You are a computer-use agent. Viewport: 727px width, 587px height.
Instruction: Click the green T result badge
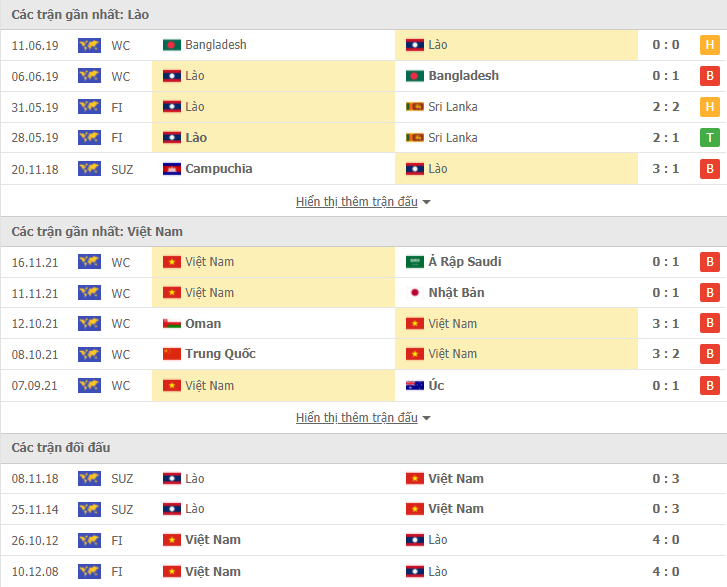709,138
